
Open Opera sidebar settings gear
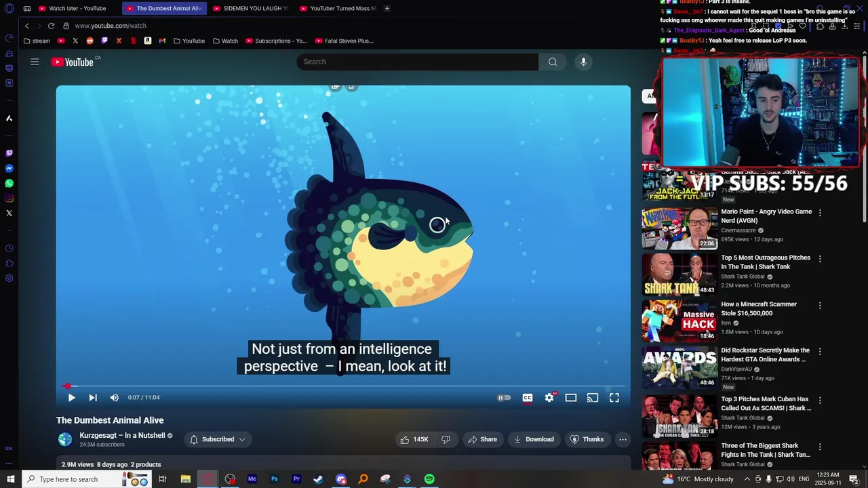pos(9,278)
